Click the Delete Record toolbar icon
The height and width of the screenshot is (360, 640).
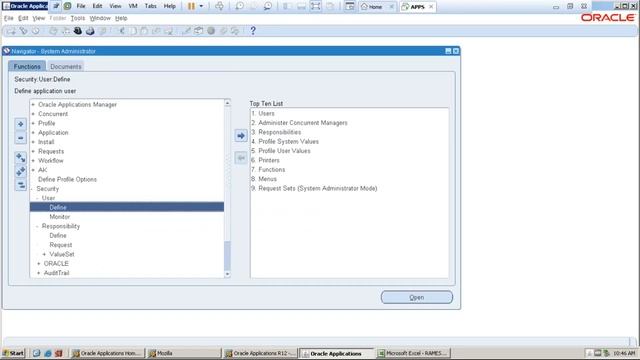168,31
